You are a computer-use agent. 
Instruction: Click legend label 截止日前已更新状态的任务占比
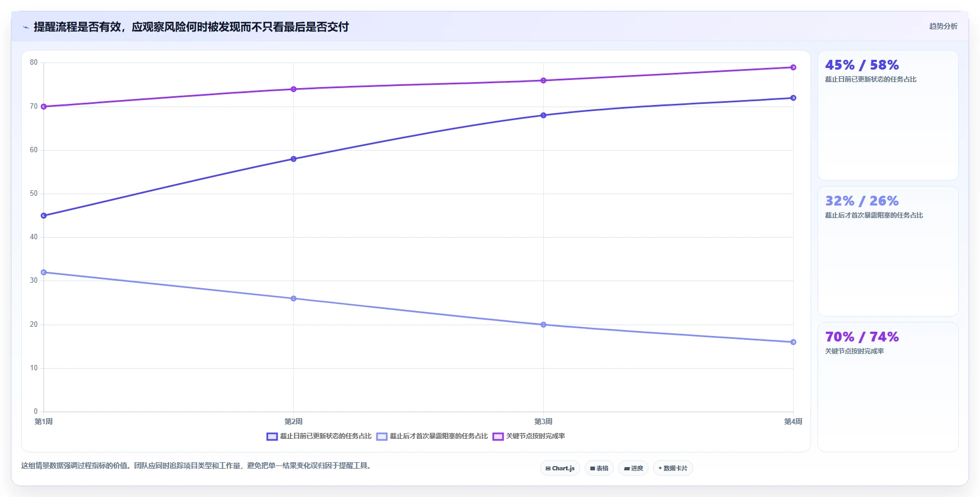[x=326, y=436]
